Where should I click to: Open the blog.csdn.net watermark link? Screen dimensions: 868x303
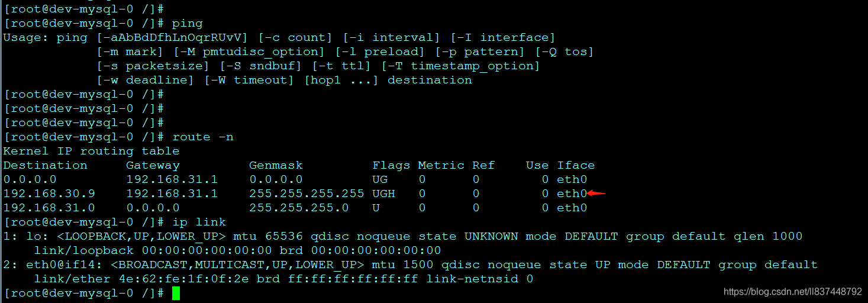(792, 292)
